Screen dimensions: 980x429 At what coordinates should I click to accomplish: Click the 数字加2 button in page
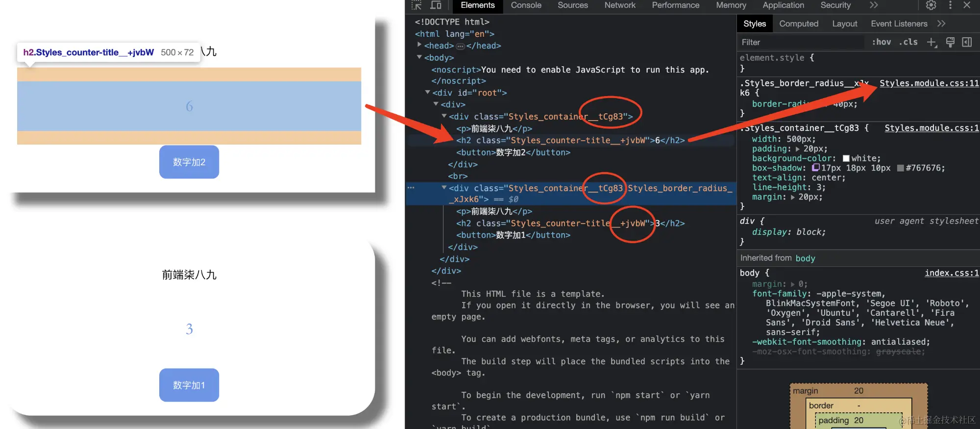coord(189,162)
